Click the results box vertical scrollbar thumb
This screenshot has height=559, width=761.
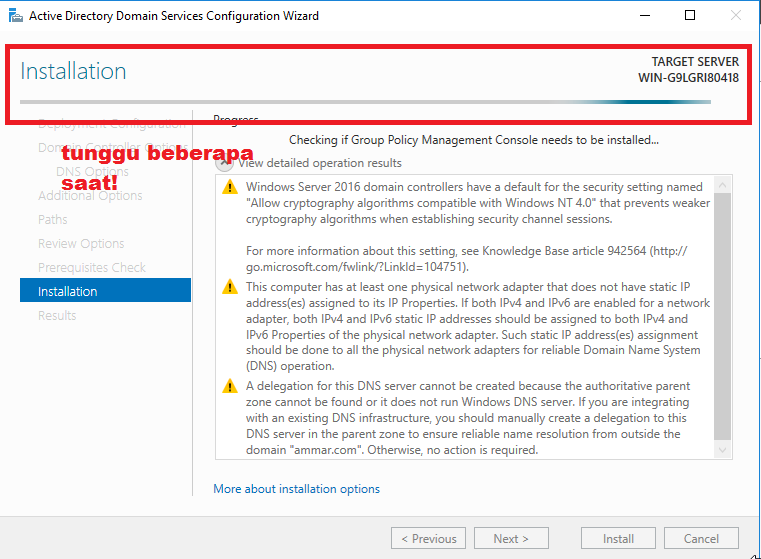(x=722, y=316)
